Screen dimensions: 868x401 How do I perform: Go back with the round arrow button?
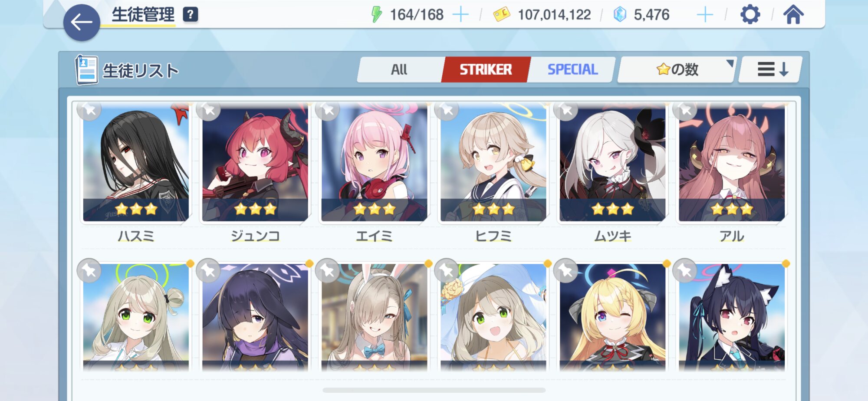[x=82, y=23]
